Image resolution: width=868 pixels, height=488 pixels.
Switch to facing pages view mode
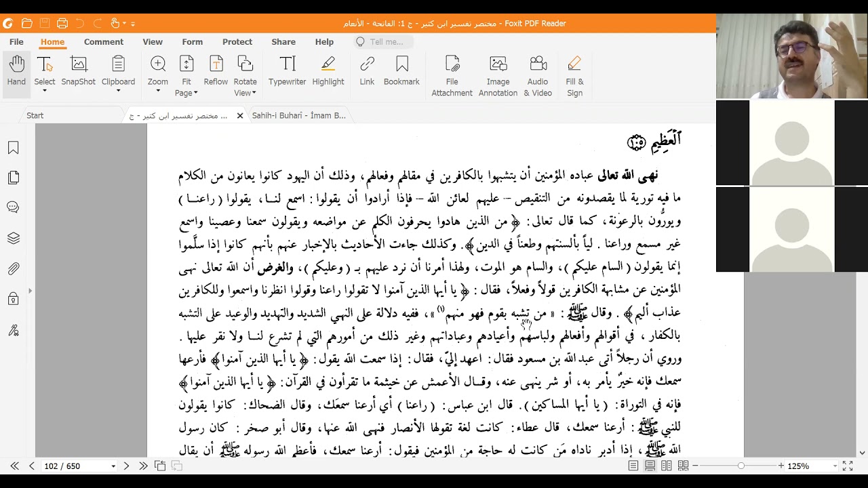tap(667, 466)
